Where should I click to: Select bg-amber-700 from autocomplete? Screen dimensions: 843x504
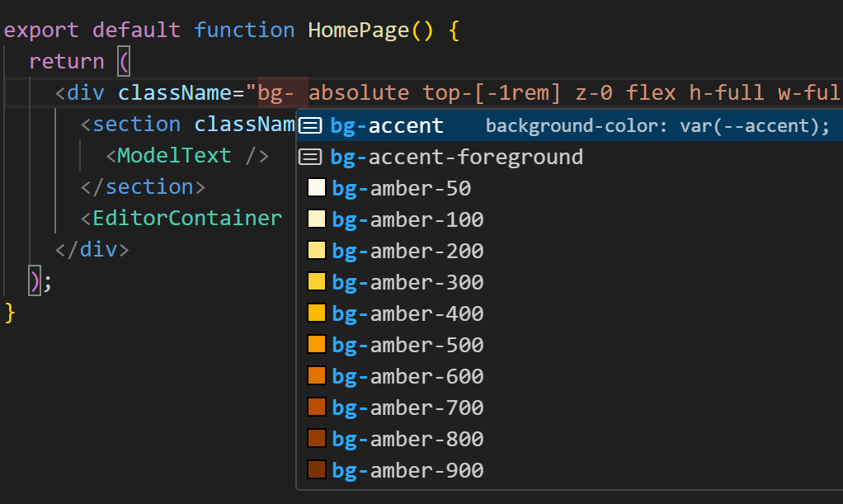tap(570, 407)
